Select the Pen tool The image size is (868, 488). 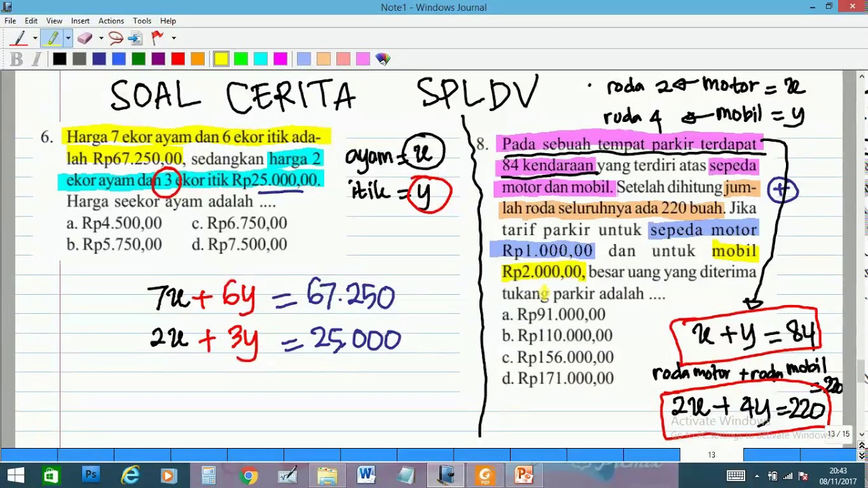[x=19, y=38]
